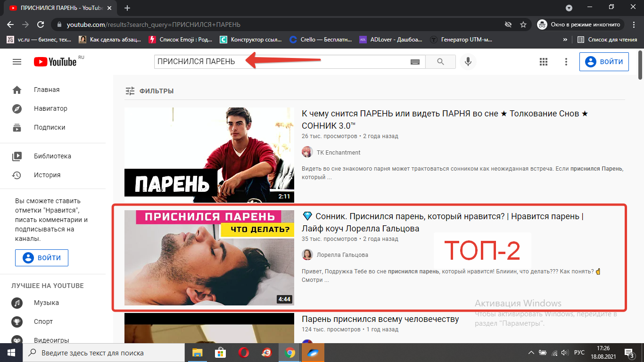Open the Список Emoji bookmark
The width and height of the screenshot is (644, 362).
pos(181,40)
